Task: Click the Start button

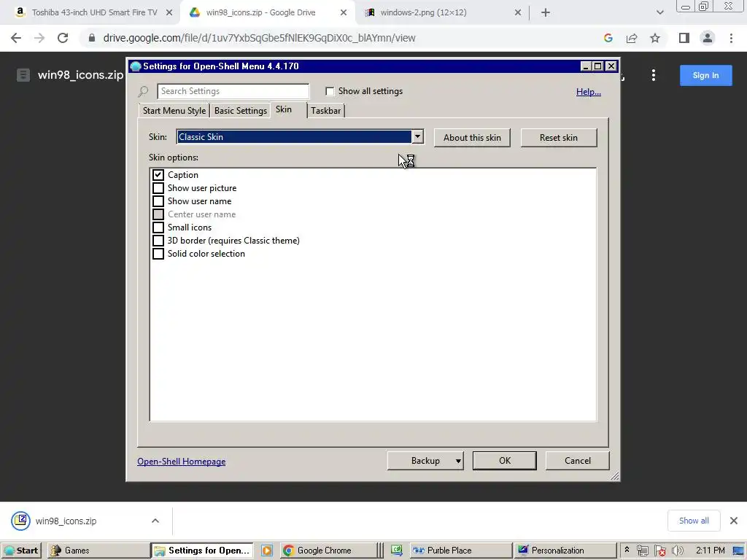Action: (21, 551)
